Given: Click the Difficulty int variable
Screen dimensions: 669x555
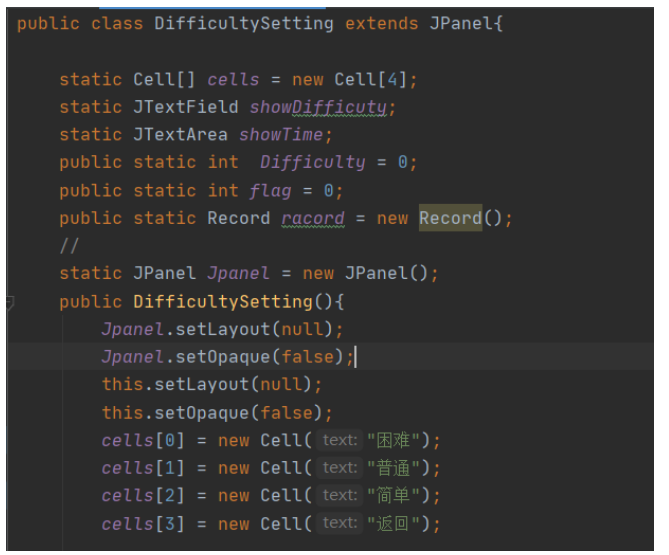Looking at the screenshot, I should click(313, 163).
